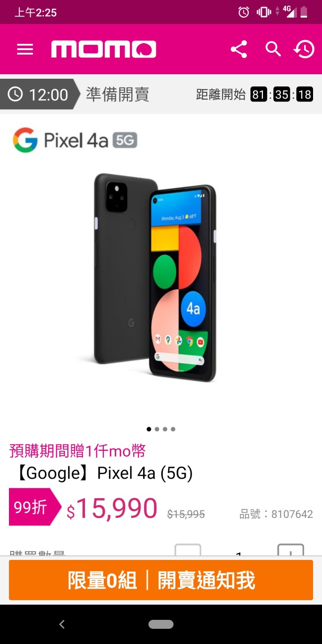This screenshot has width=322, height=644.
Task: Select the fourth image carousel dot
Action: click(x=173, y=429)
